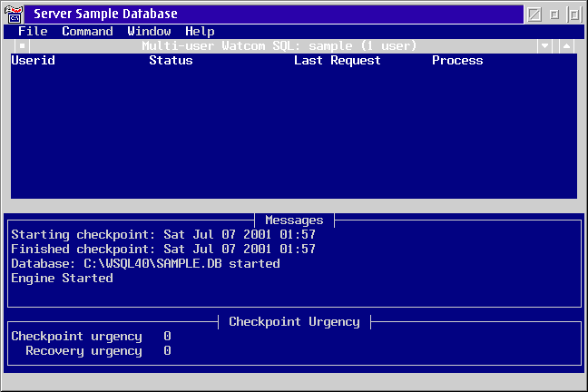This screenshot has width=588, height=392.
Task: Select the Process column header
Action: [x=457, y=61]
